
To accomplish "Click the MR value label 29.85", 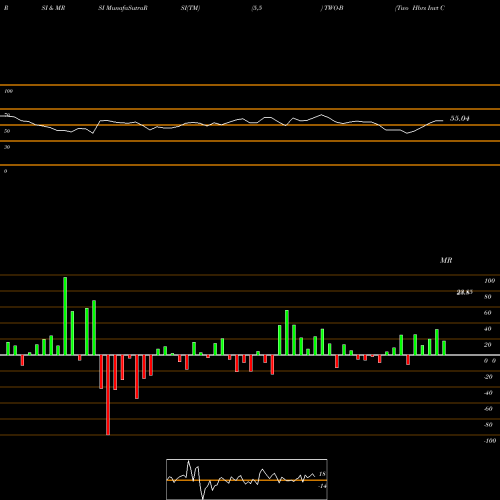I will 464,292.
